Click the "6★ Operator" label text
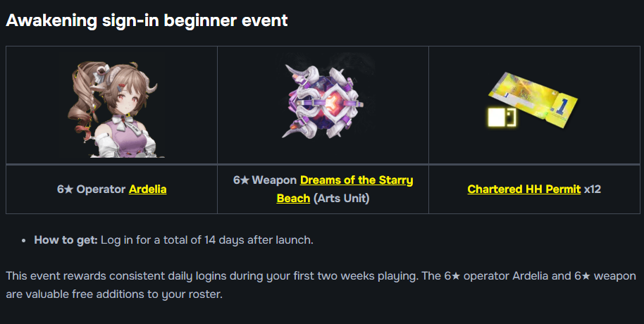 point(92,189)
